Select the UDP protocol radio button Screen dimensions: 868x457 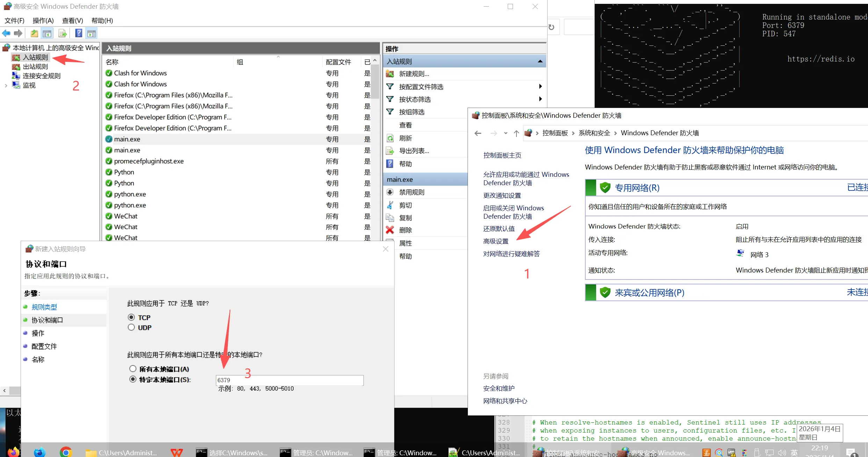tap(131, 328)
